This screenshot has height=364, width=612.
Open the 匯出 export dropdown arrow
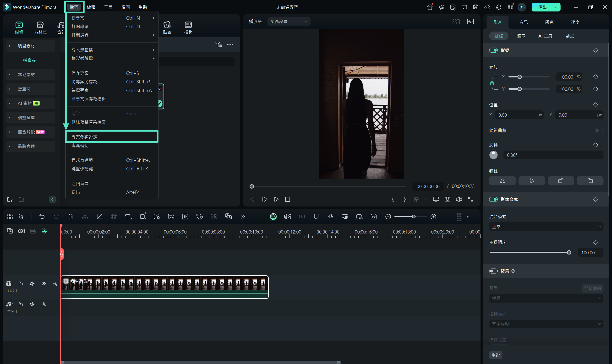pyautogui.click(x=555, y=7)
